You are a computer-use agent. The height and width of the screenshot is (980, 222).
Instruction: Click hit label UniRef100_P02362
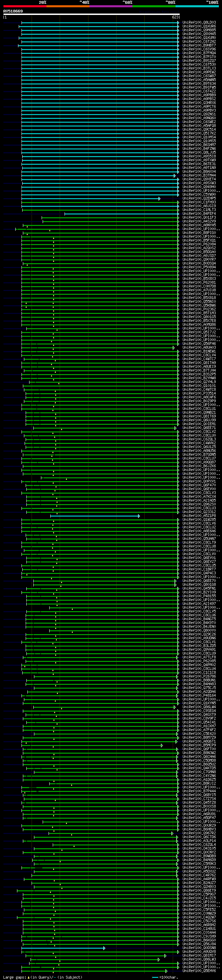point(199,309)
